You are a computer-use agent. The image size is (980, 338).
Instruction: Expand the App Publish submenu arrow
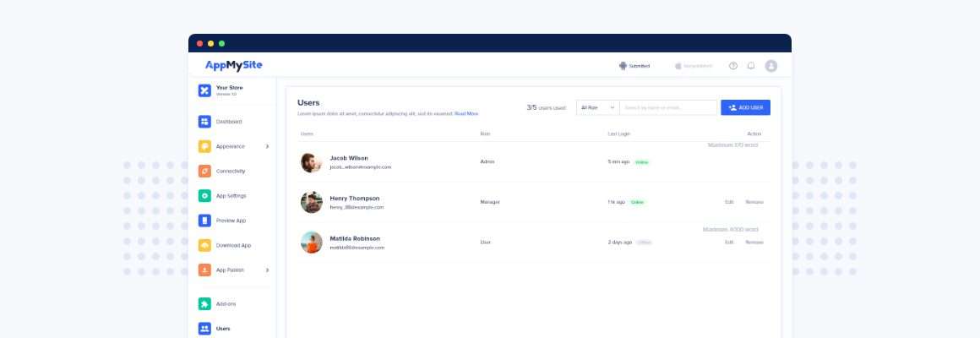click(x=267, y=270)
